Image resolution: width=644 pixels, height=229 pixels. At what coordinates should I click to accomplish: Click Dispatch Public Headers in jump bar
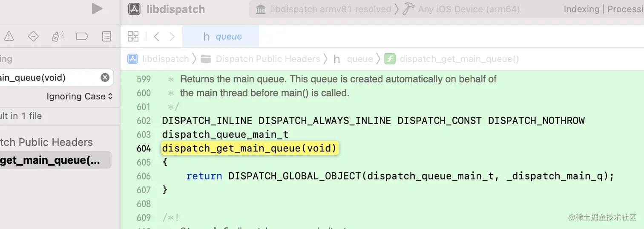(x=267, y=59)
